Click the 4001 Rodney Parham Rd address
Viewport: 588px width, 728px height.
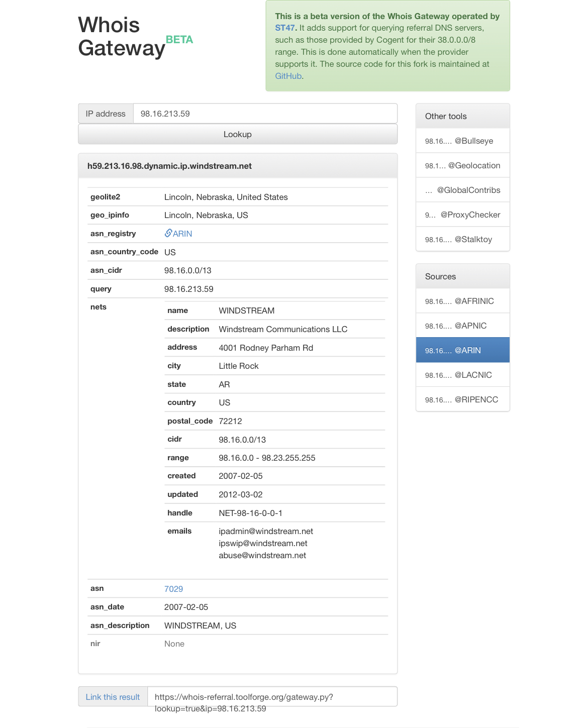[266, 348]
